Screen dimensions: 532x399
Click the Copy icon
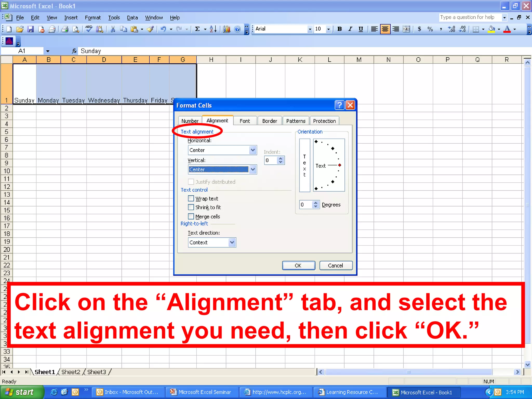[x=124, y=29]
